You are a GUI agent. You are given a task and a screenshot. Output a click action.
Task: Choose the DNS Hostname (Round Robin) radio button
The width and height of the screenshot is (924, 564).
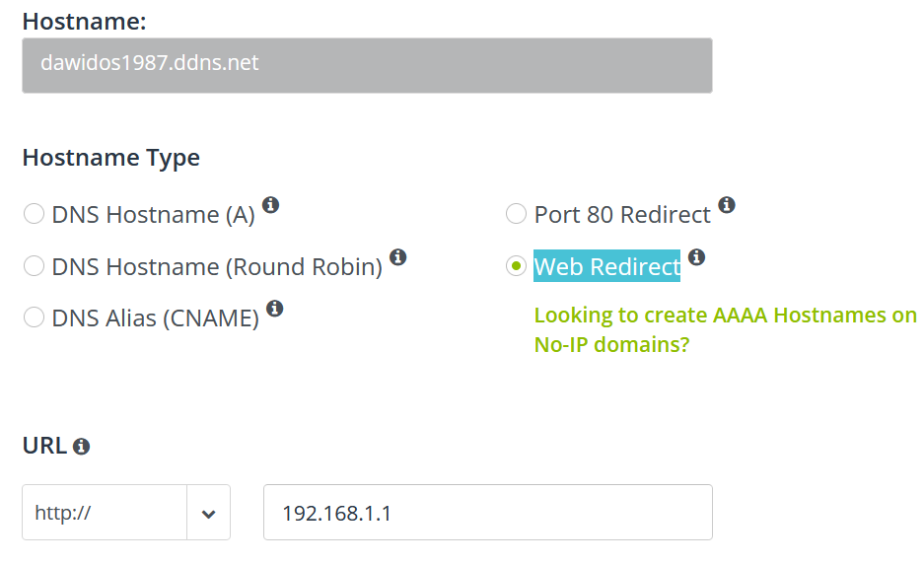(x=34, y=266)
